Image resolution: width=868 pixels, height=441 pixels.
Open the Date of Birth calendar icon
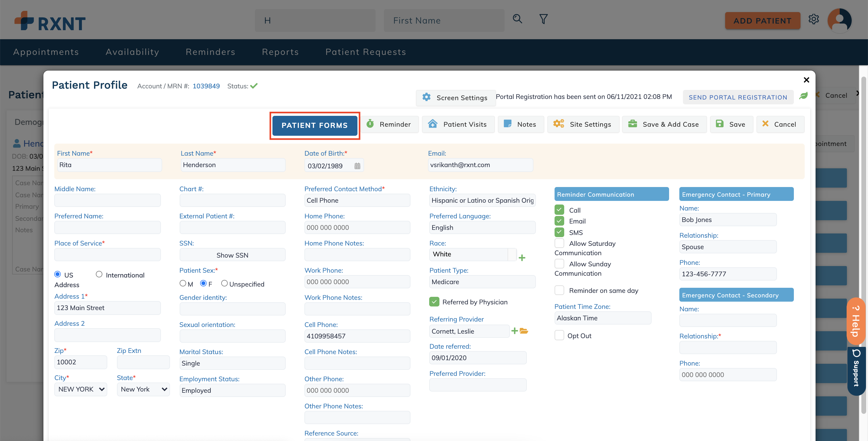click(x=357, y=166)
